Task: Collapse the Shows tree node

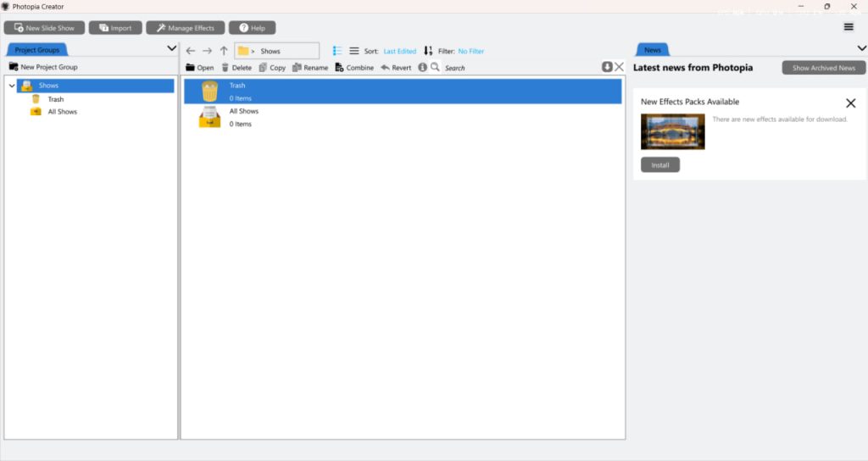Action: pyautogui.click(x=12, y=86)
